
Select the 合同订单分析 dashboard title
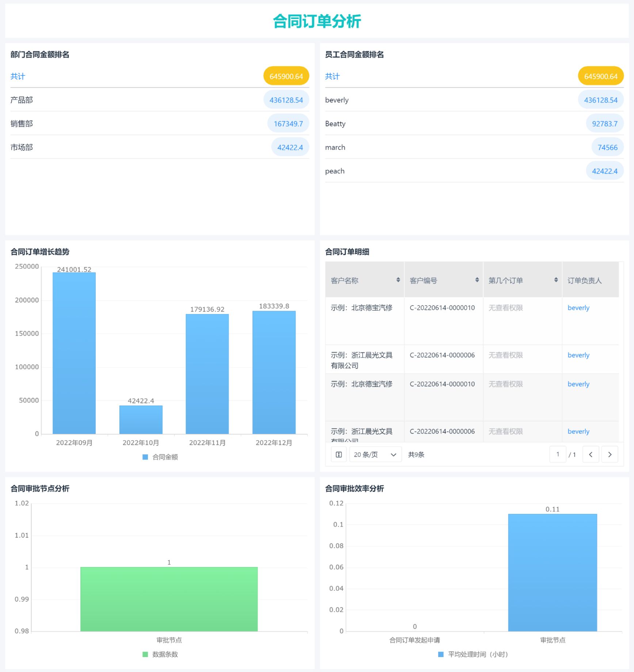[x=317, y=21]
